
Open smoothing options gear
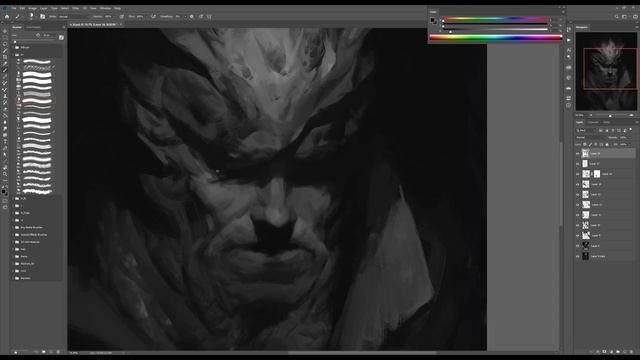tap(192, 17)
